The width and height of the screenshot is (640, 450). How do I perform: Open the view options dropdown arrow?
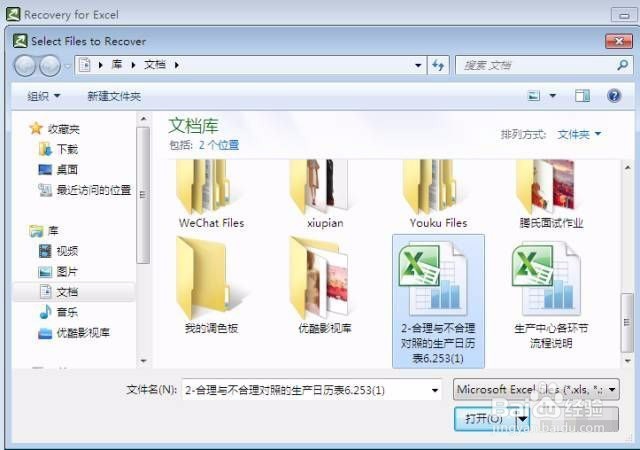[553, 96]
